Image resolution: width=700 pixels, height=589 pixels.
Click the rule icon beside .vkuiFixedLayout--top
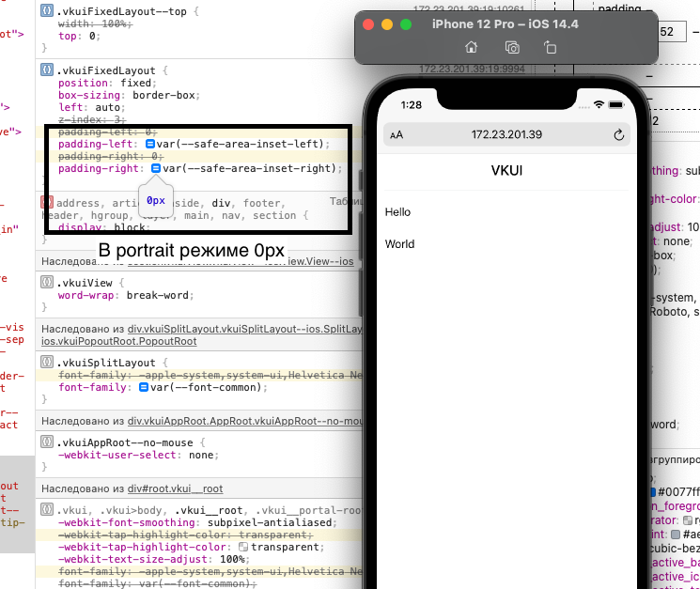46,10
